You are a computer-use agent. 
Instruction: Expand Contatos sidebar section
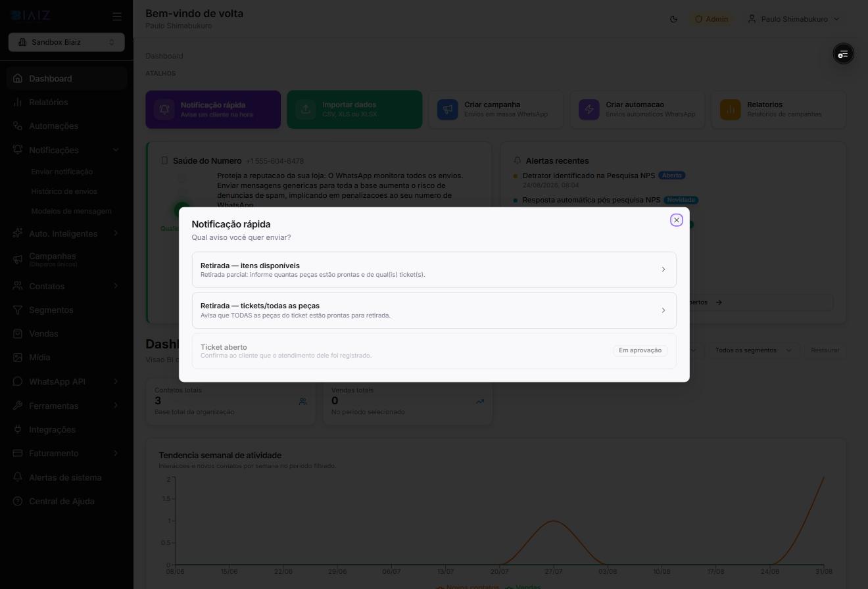pyautogui.click(x=66, y=286)
